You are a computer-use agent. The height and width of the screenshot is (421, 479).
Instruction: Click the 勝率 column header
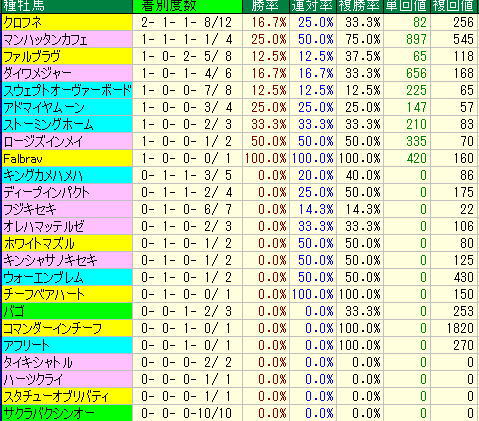tap(265, 6)
